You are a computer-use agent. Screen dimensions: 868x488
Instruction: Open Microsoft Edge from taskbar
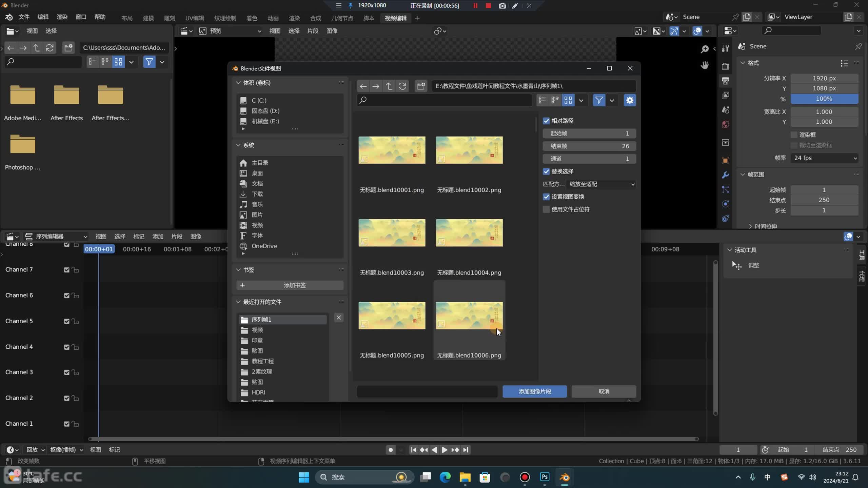click(445, 477)
